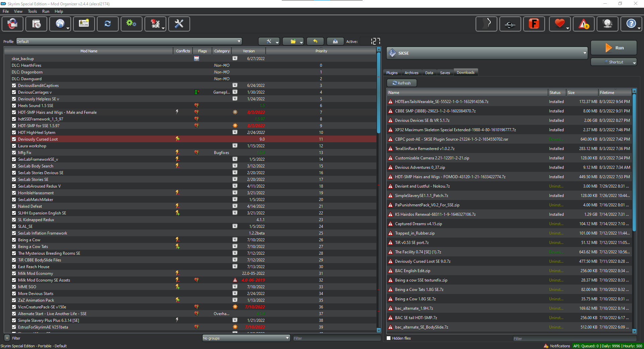Image resolution: width=644 pixels, height=349 pixels.
Task: Click the filter expand arrow icon
Action: [x=7, y=338]
